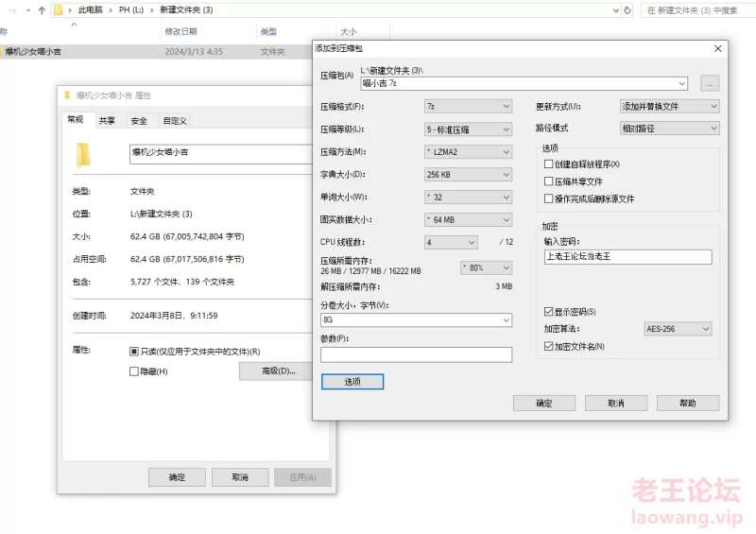Switch to the 安全 tab

coord(139,121)
